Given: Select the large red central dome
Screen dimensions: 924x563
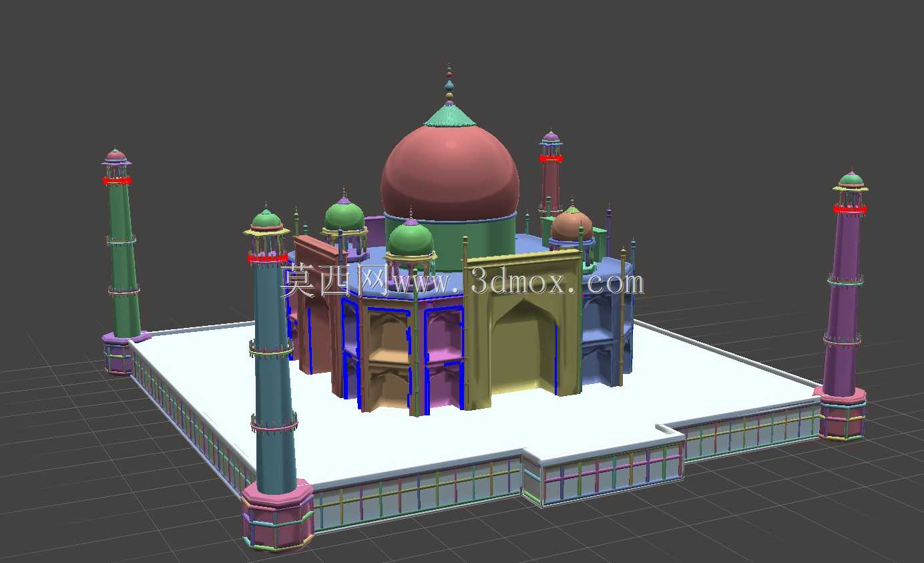Looking at the screenshot, I should [x=449, y=174].
